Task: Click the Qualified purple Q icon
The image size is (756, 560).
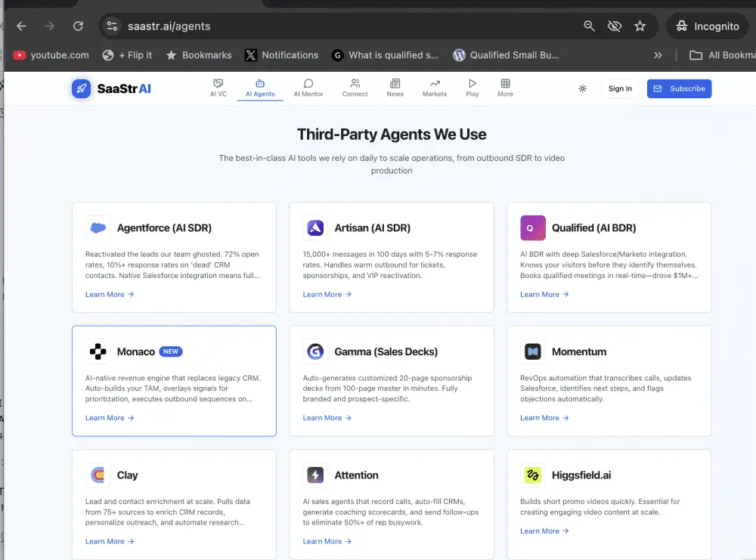Action: tap(532, 227)
